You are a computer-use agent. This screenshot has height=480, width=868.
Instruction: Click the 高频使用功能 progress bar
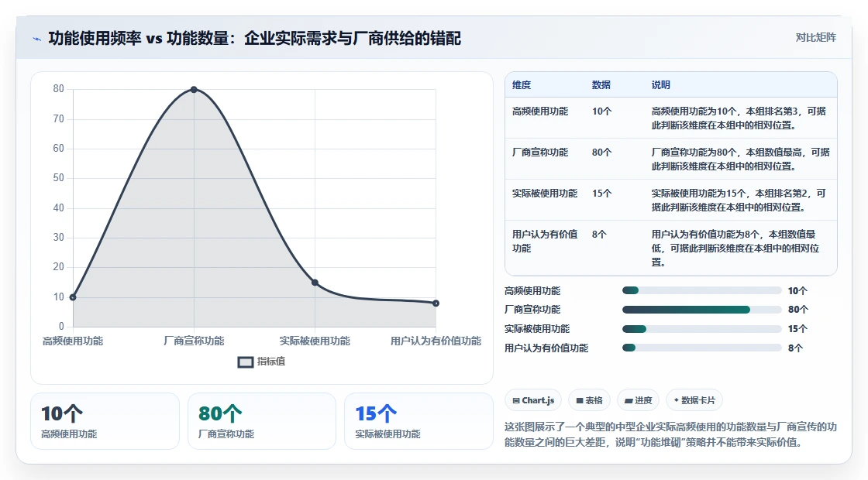click(701, 291)
